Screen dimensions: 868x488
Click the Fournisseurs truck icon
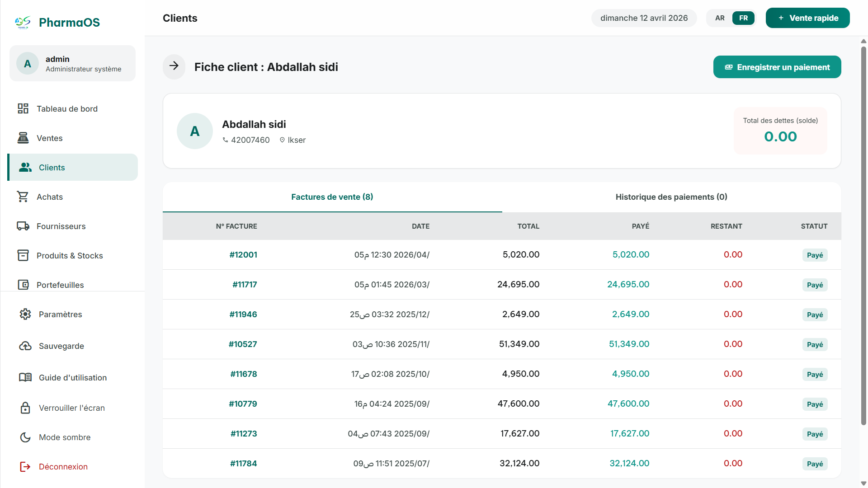click(x=23, y=226)
